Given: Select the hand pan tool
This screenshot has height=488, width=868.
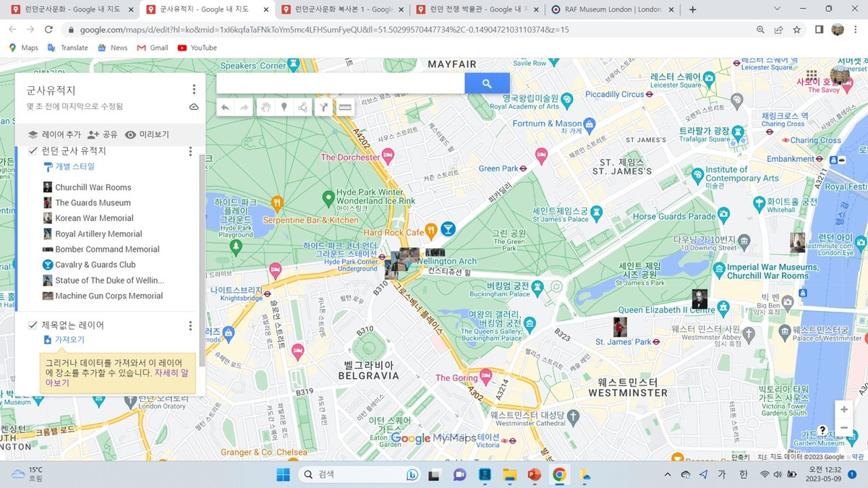Looking at the screenshot, I should tap(265, 108).
